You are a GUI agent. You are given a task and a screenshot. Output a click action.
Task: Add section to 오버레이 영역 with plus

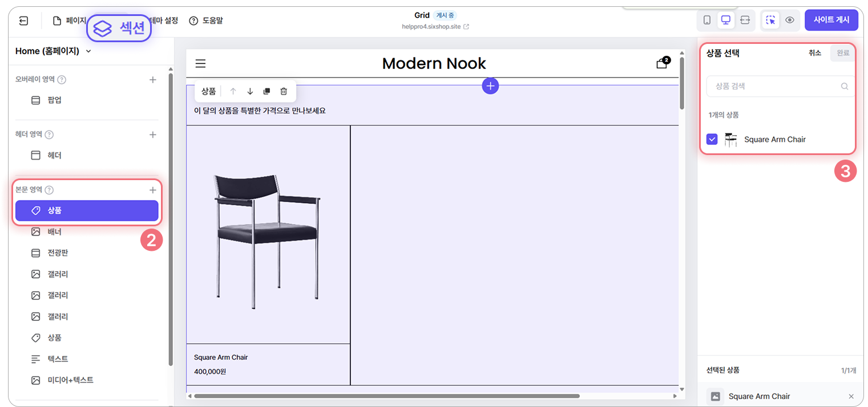pos(152,80)
